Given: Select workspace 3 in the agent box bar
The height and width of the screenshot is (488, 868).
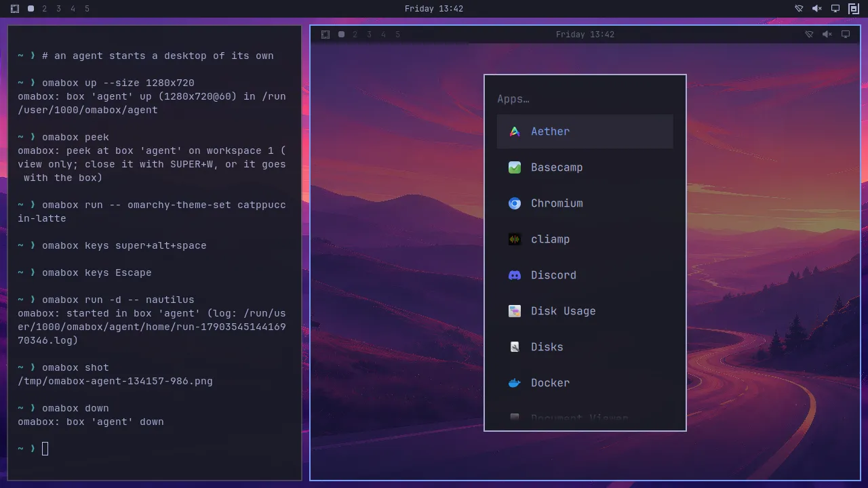Looking at the screenshot, I should point(369,35).
